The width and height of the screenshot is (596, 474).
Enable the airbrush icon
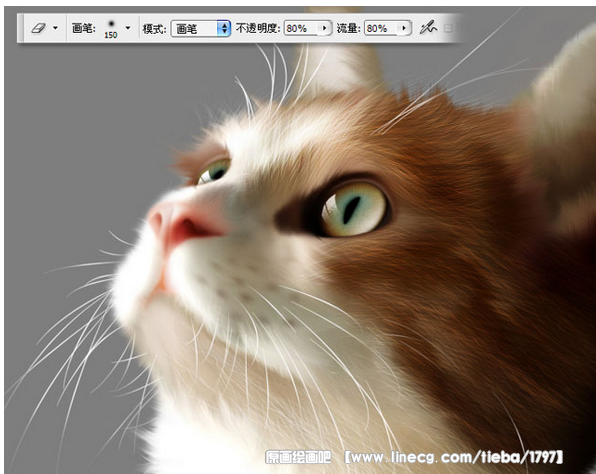tap(428, 28)
